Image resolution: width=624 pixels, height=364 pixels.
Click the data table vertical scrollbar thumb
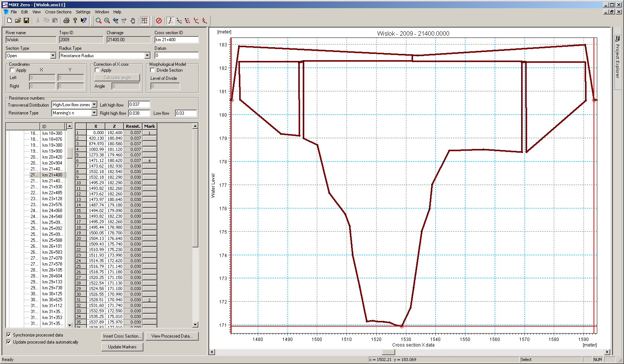(x=195, y=188)
